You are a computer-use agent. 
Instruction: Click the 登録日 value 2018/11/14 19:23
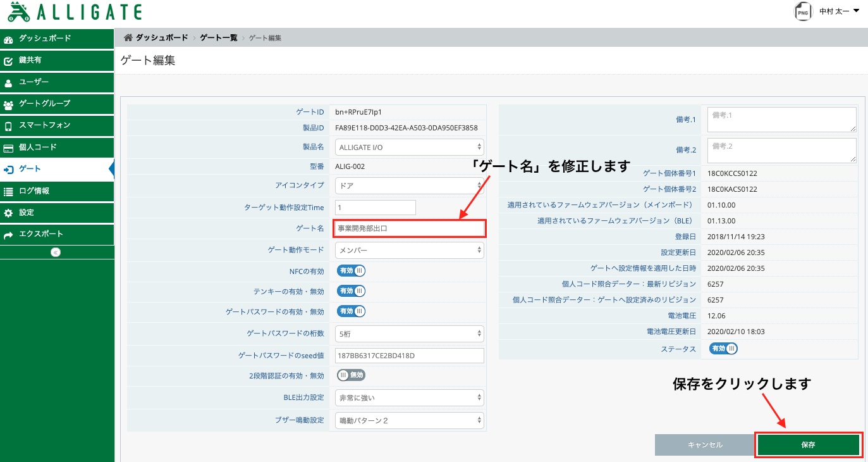(x=737, y=237)
